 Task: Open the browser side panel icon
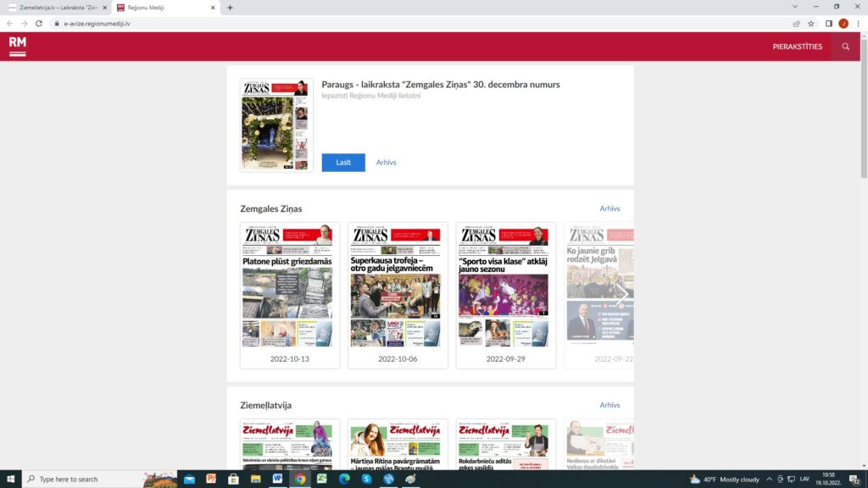pyautogui.click(x=829, y=24)
